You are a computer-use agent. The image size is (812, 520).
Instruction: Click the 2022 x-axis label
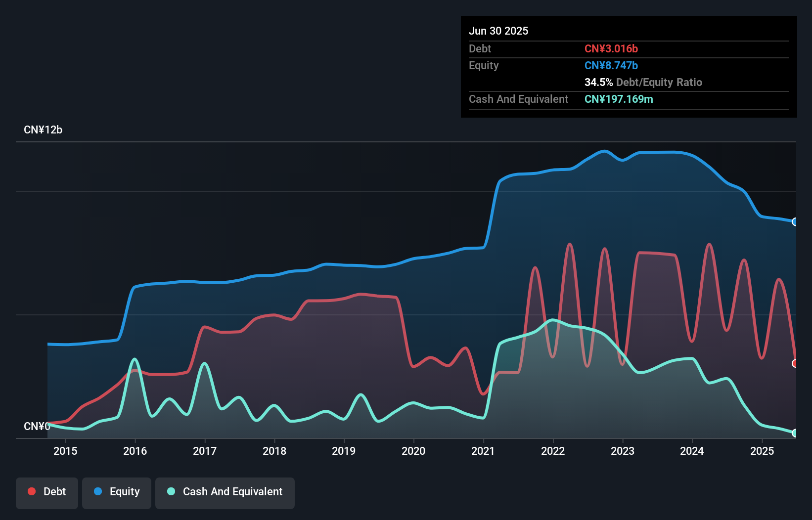coord(553,451)
